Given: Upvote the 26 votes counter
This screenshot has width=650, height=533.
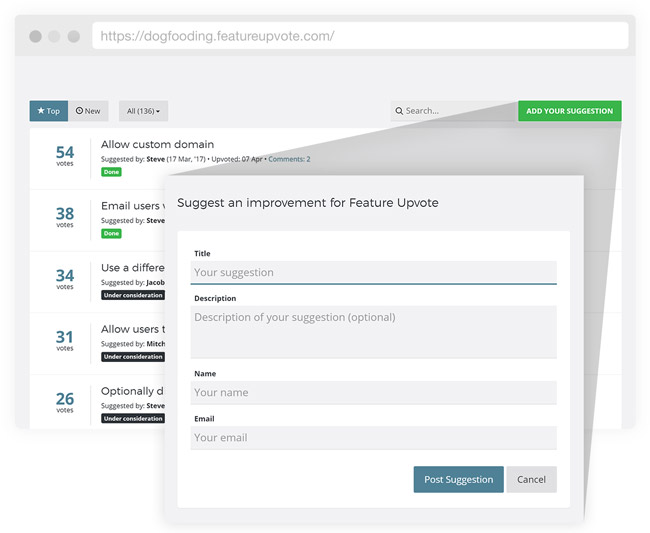Looking at the screenshot, I should (x=65, y=402).
